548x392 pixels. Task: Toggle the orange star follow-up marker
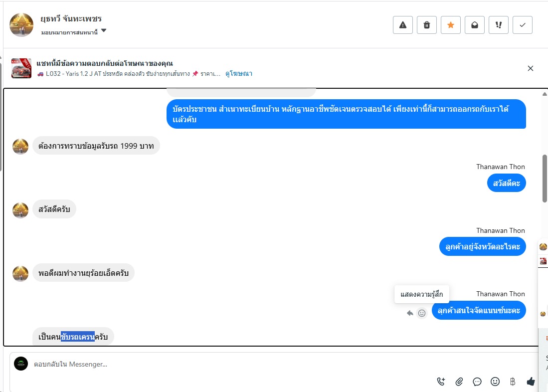click(x=450, y=25)
